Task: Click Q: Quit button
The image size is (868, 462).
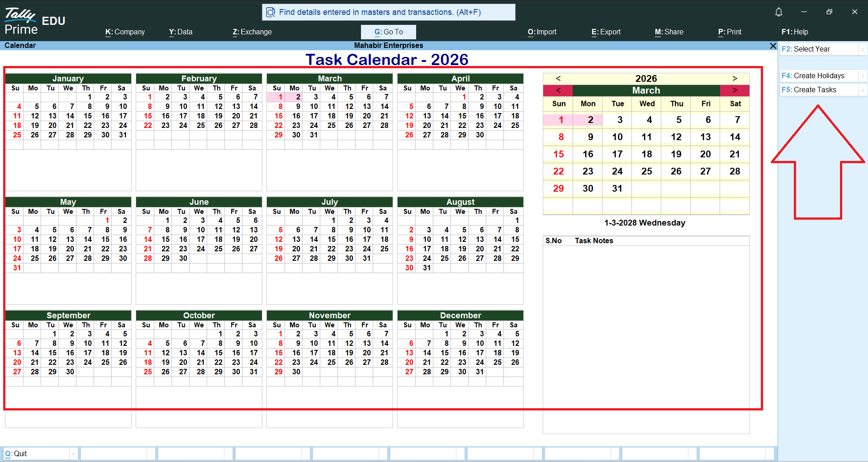Action: click(x=36, y=454)
